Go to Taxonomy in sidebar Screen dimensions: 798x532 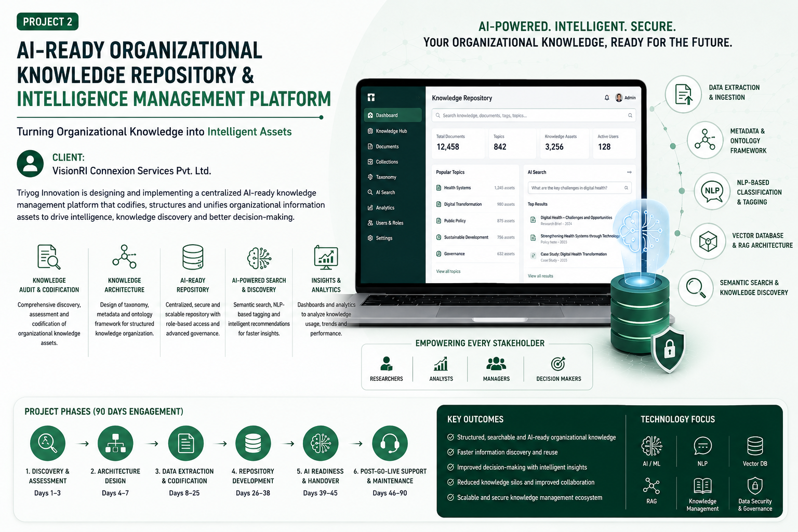pos(382,177)
